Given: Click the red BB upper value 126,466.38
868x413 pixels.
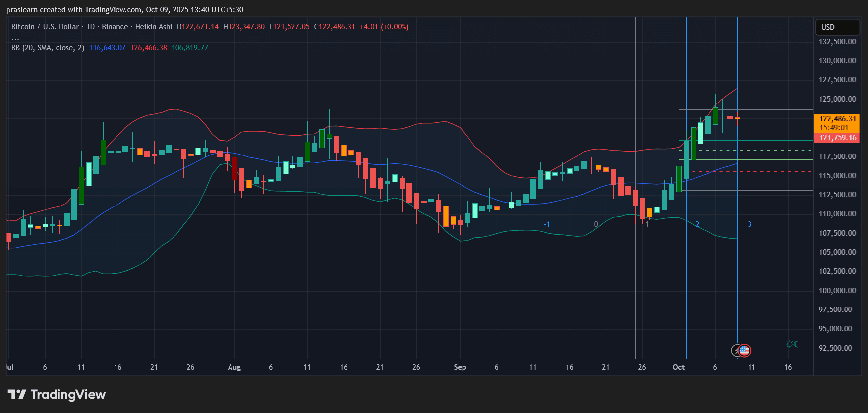Looking at the screenshot, I should coord(148,48).
